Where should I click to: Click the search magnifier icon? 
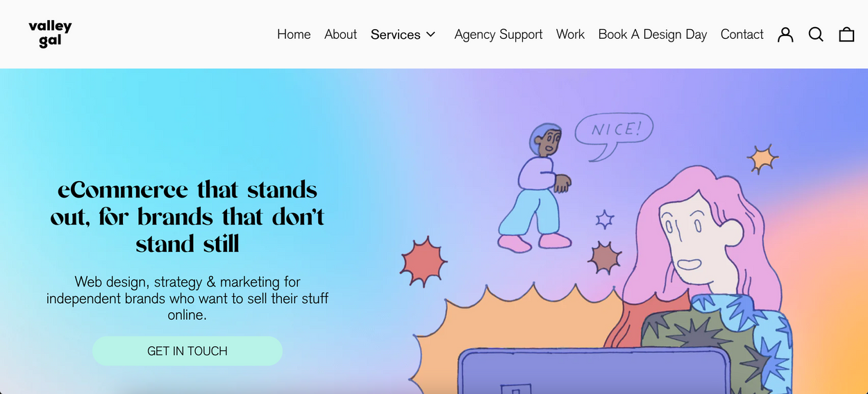coord(816,34)
